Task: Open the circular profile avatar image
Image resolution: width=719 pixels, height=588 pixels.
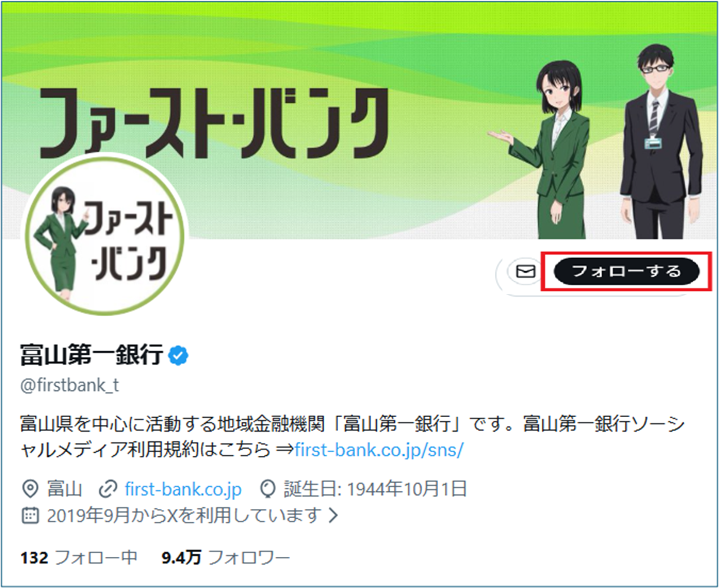Action: pos(105,235)
